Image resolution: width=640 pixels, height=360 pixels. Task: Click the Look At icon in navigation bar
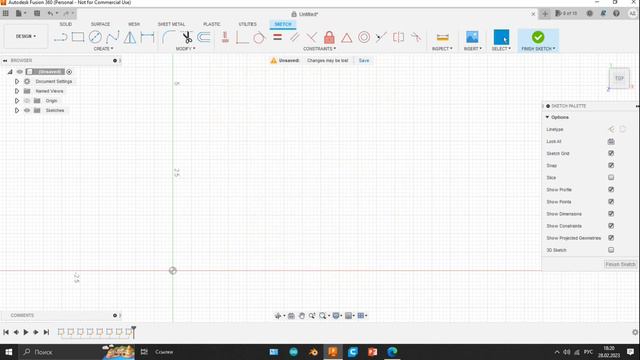point(291,316)
